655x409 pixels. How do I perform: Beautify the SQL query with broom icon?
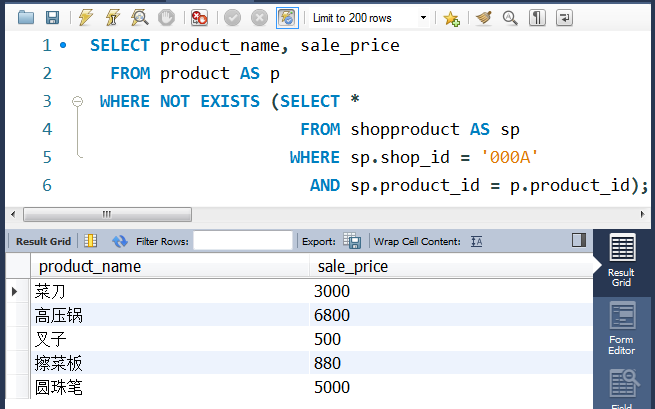[x=484, y=18]
